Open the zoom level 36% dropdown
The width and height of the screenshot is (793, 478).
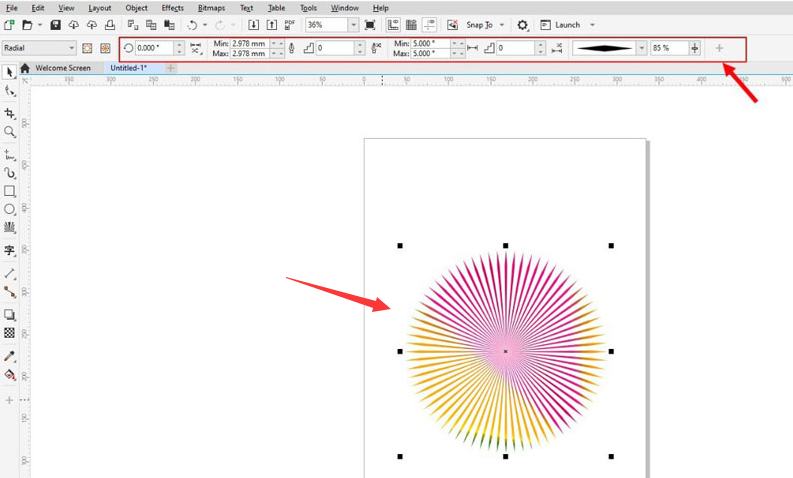tap(354, 25)
